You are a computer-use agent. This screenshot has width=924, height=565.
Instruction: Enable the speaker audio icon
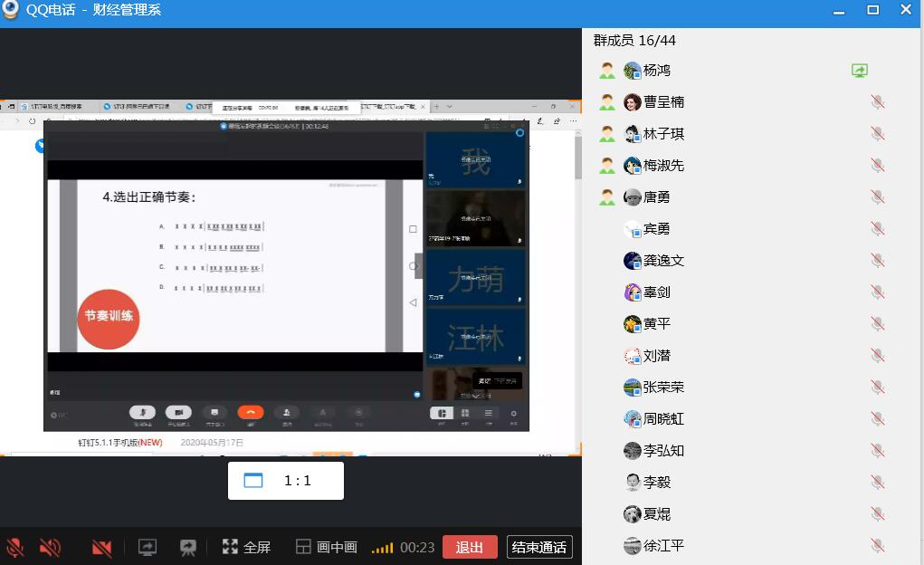[50, 548]
